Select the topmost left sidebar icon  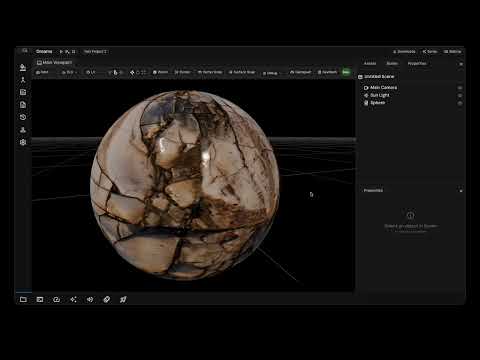[x=23, y=67]
